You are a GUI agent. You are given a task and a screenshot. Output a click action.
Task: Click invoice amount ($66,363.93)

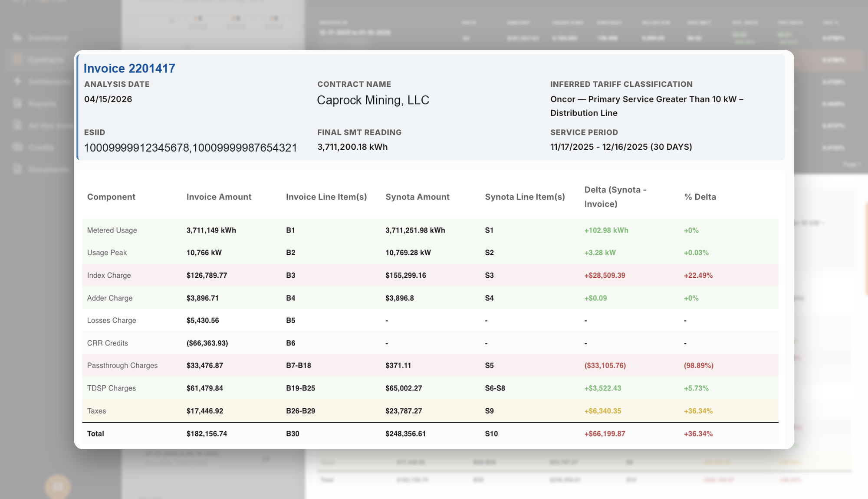click(207, 343)
